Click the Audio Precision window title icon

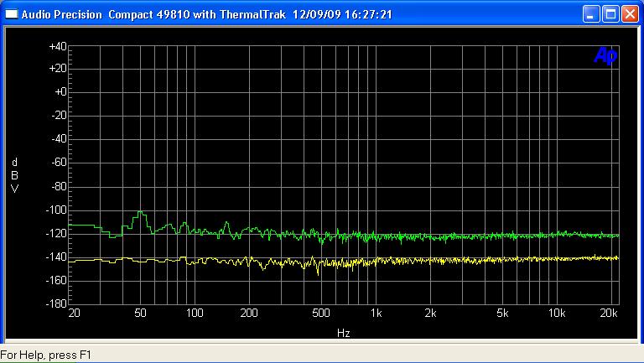coord(12,14)
